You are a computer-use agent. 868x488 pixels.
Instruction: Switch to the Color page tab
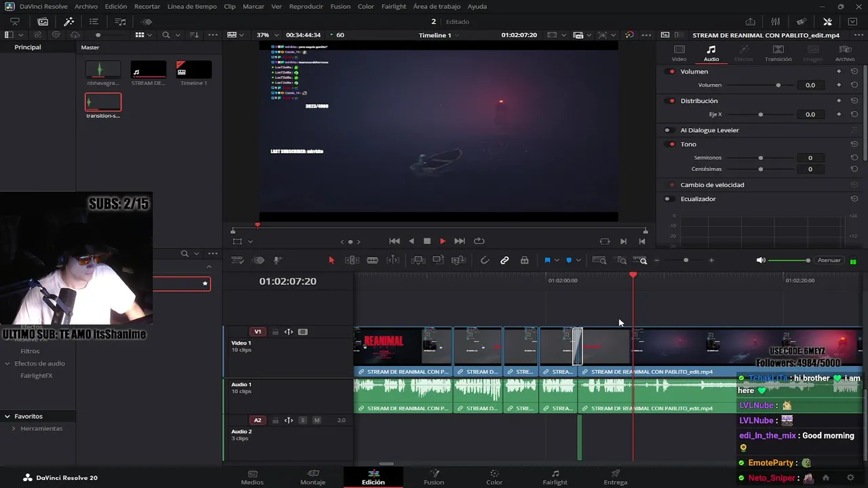coord(494,477)
